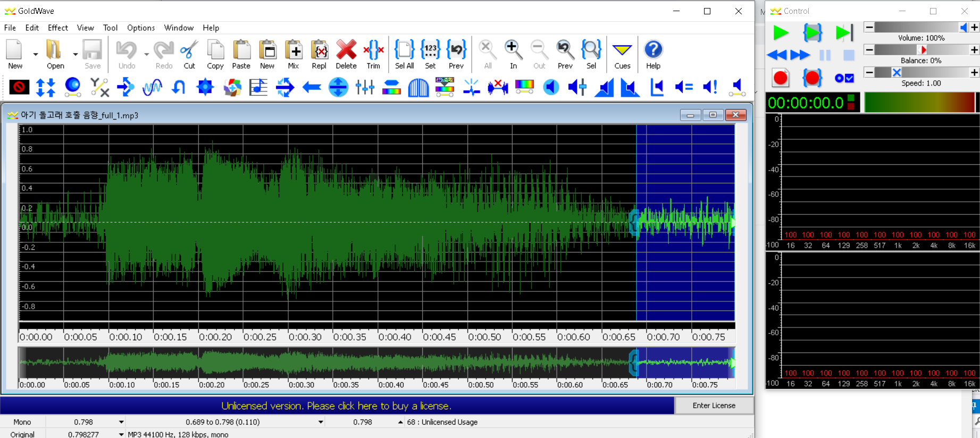Expand the Undo history dropdown arrow

coord(146,54)
